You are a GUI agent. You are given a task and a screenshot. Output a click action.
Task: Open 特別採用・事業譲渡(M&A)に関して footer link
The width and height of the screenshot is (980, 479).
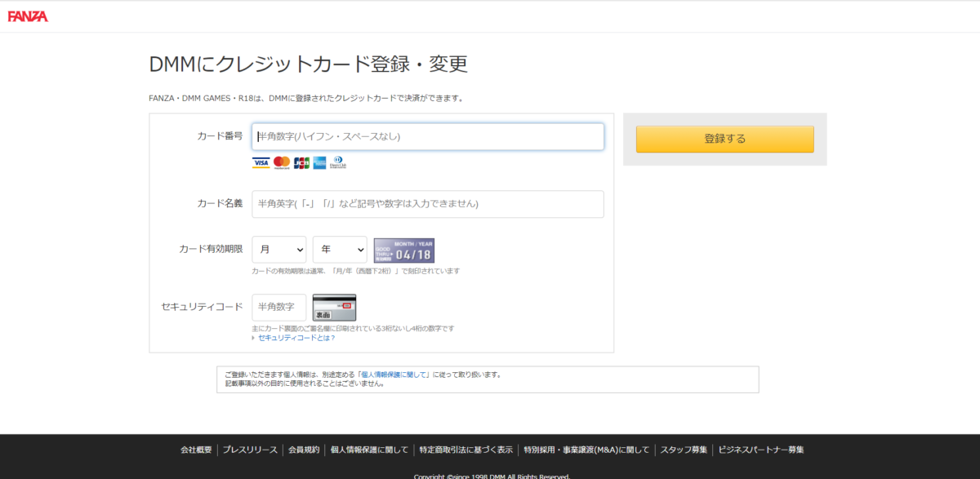[x=587, y=450]
